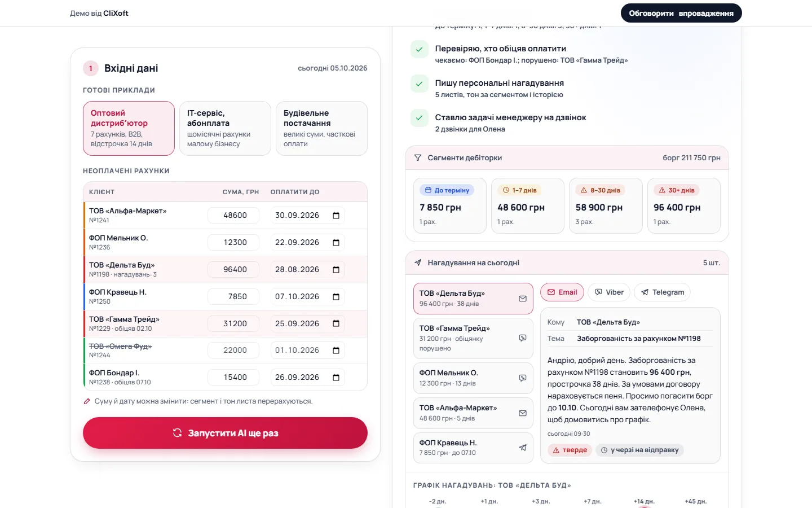812x508 pixels.
Task: Click Обговорити впровадження button
Action: 681,13
